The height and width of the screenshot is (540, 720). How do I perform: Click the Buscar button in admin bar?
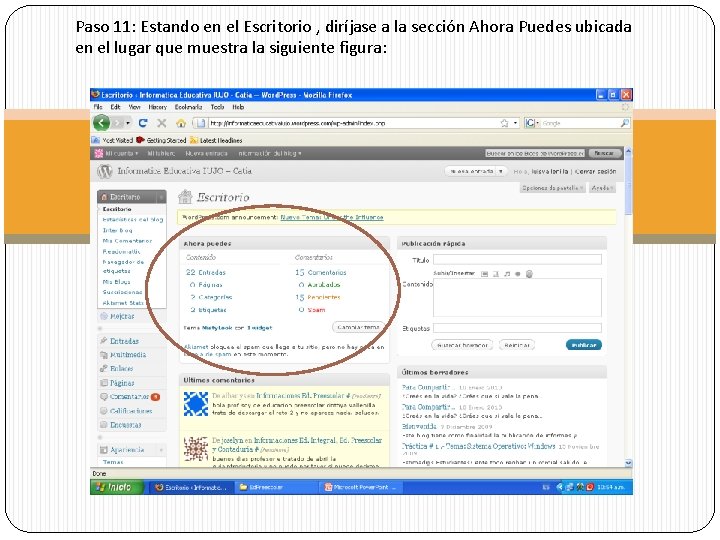(604, 153)
